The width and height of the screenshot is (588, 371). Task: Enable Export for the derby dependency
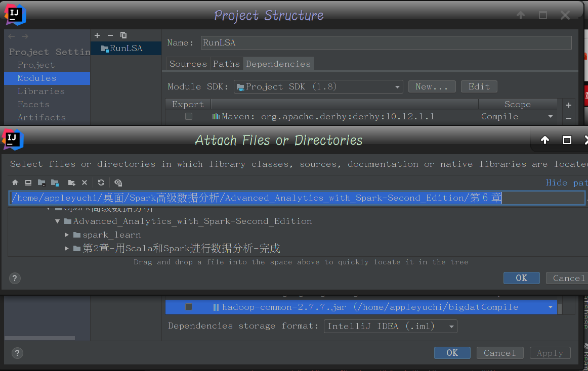coord(188,116)
